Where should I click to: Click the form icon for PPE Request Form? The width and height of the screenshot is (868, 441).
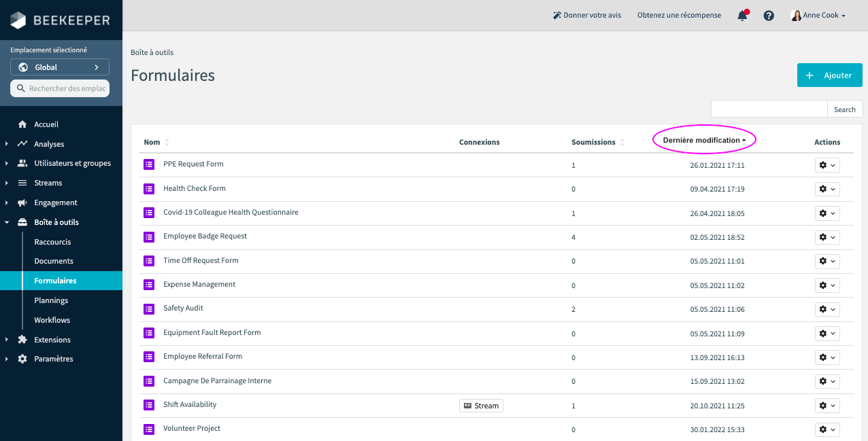tap(149, 164)
